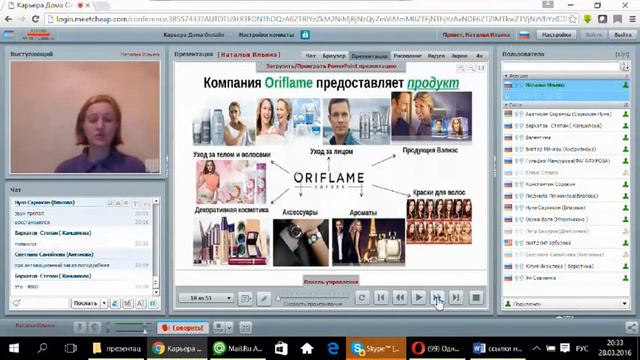The width and height of the screenshot is (640, 360).
Task: Click the sort users button beside search
Action: [x=625, y=66]
